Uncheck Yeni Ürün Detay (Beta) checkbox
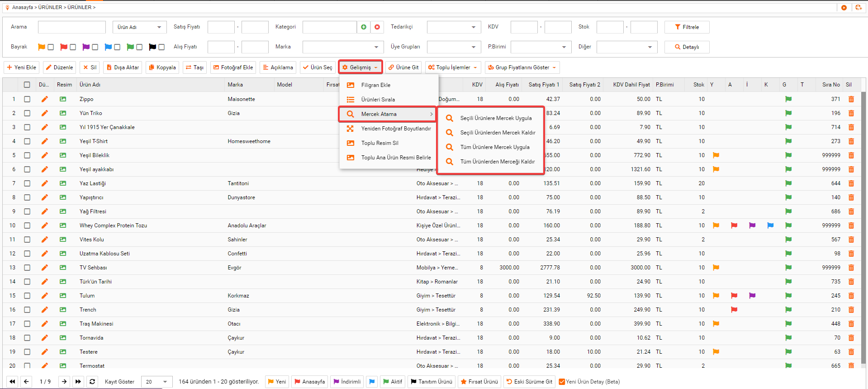 [562, 382]
